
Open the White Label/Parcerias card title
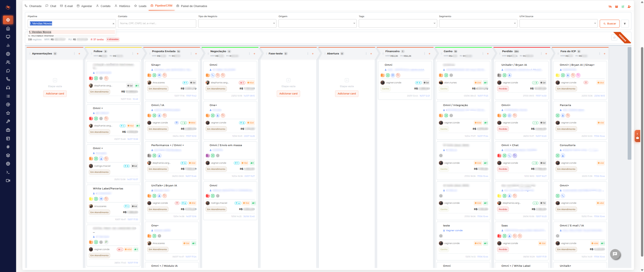(x=108, y=188)
